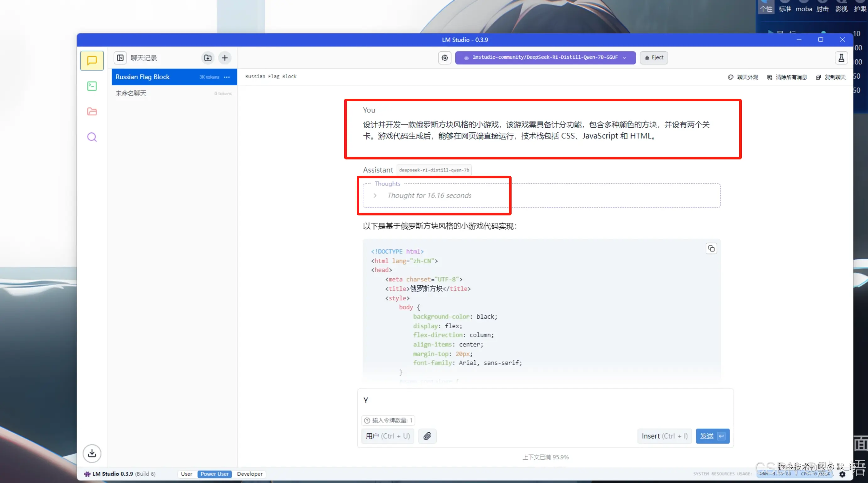The image size is (868, 483).
Task: Create a new chat with the plus icon
Action: [x=225, y=58]
